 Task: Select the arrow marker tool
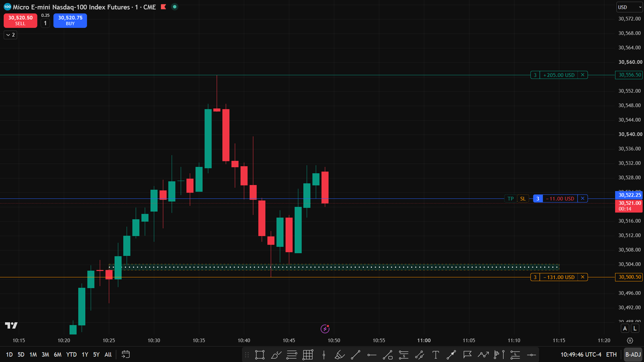tap(452, 354)
